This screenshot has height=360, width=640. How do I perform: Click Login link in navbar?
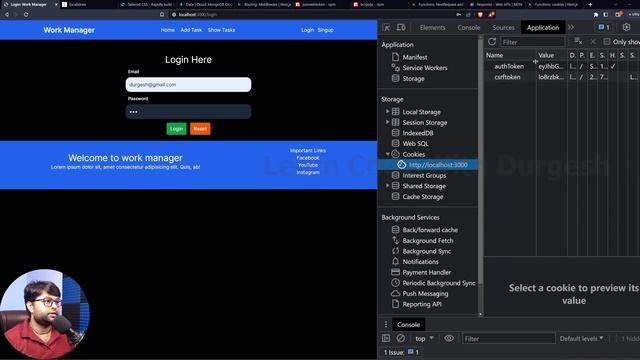pos(307,30)
